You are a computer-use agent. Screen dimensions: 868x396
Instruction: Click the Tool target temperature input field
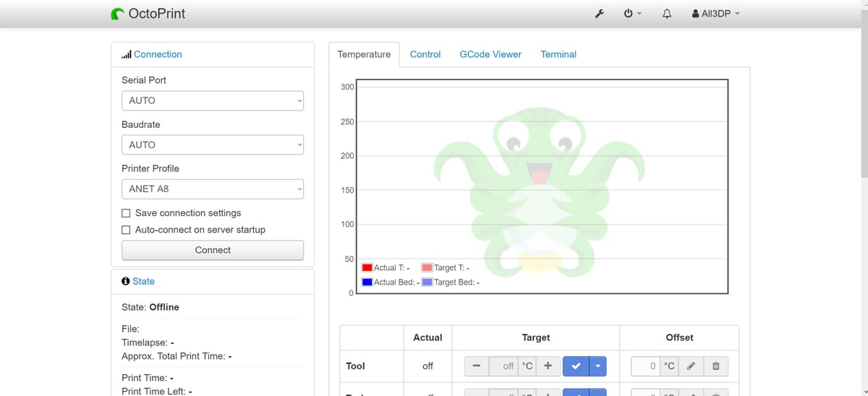click(503, 366)
